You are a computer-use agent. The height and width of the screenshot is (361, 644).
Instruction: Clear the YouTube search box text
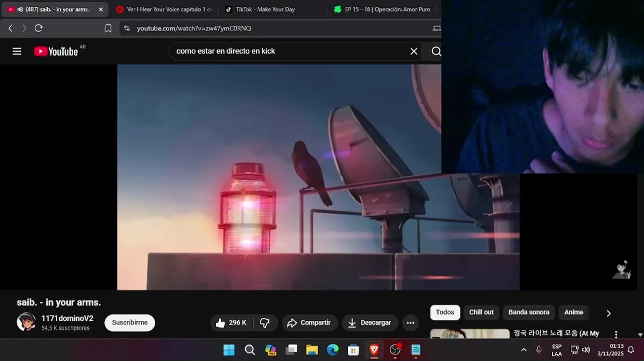pyautogui.click(x=414, y=51)
